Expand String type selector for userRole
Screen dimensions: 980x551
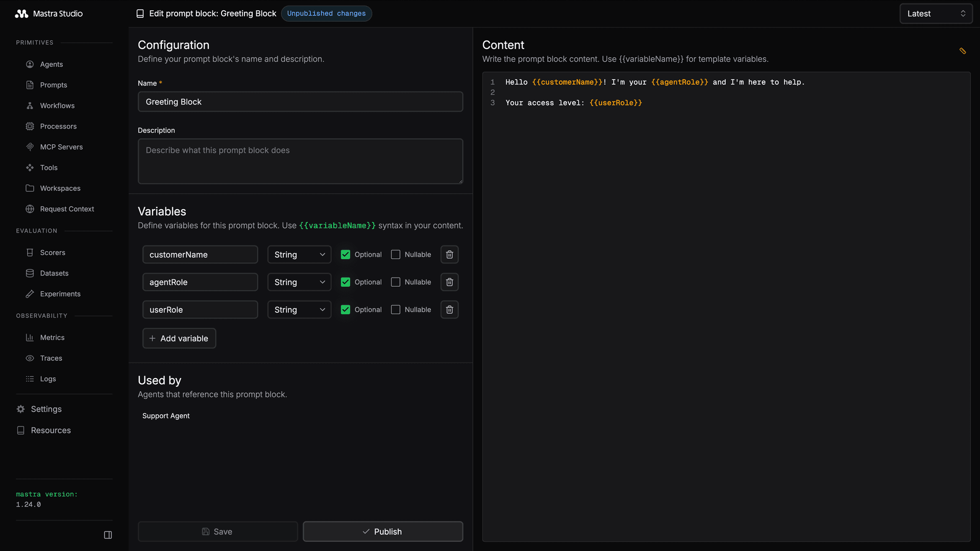tap(299, 310)
